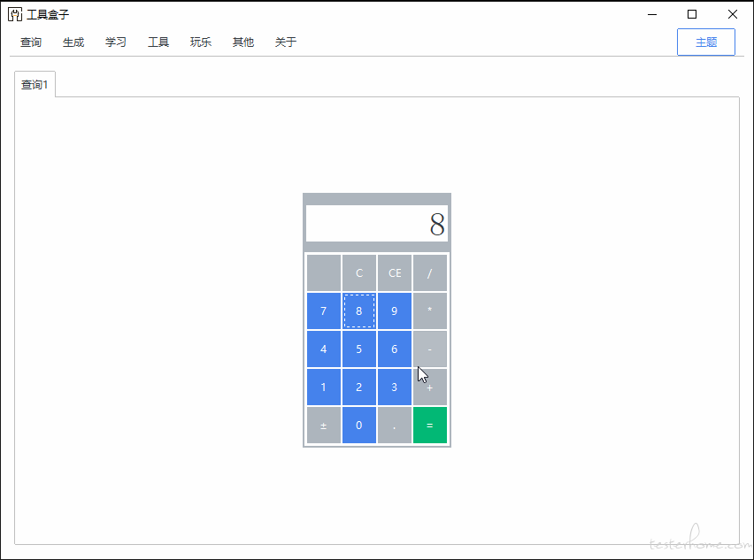Image resolution: width=754 pixels, height=560 pixels.
Task: Tap the focused 8 key
Action: click(359, 311)
